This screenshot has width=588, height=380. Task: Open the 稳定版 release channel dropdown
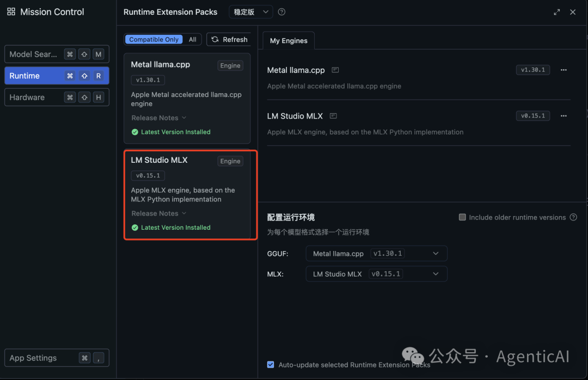(x=251, y=12)
